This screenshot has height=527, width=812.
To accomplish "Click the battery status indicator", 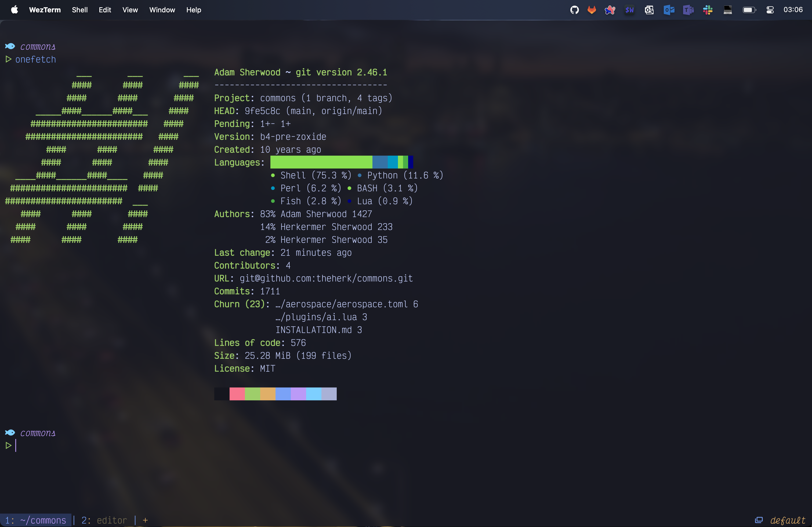I will [749, 10].
